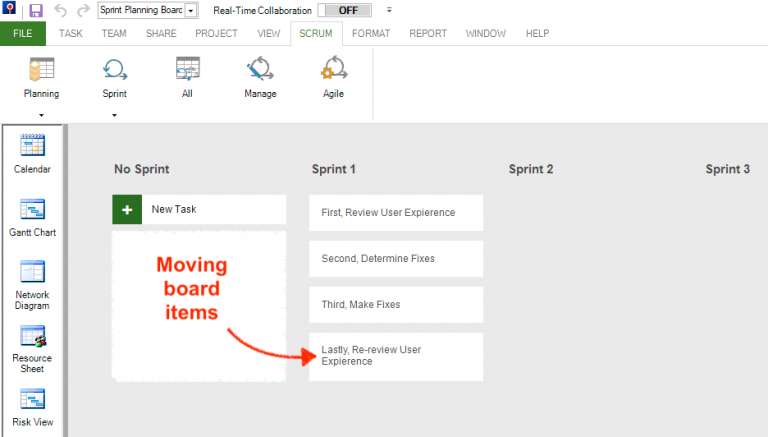Click the Undo arrow icon

pyautogui.click(x=60, y=10)
